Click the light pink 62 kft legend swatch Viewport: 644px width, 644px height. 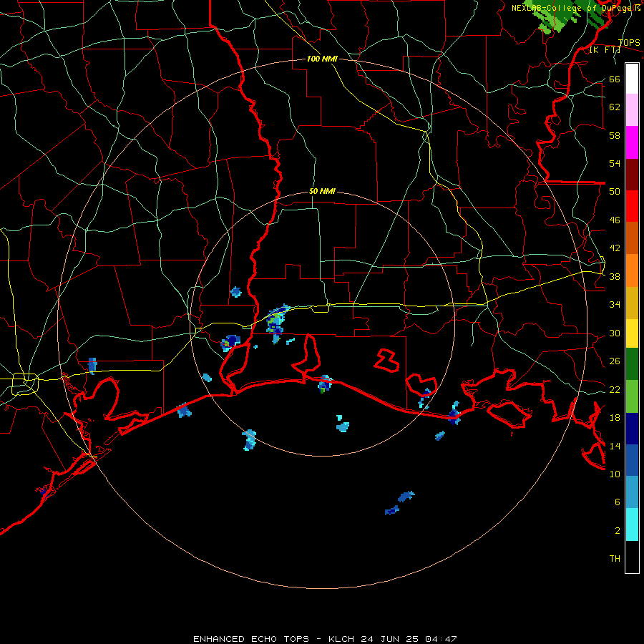632,110
